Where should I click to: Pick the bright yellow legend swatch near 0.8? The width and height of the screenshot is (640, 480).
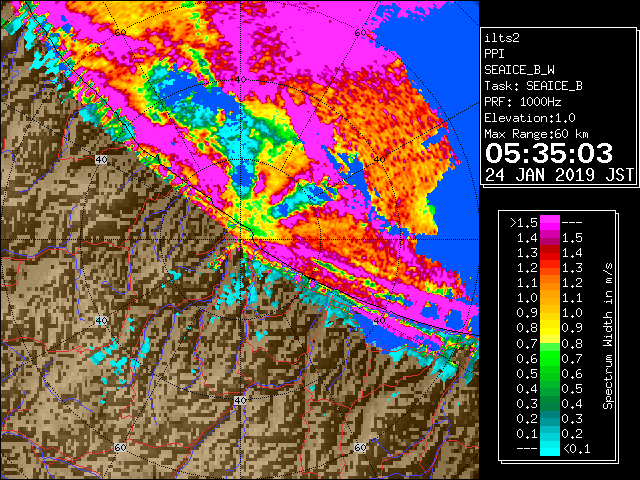coord(549,336)
